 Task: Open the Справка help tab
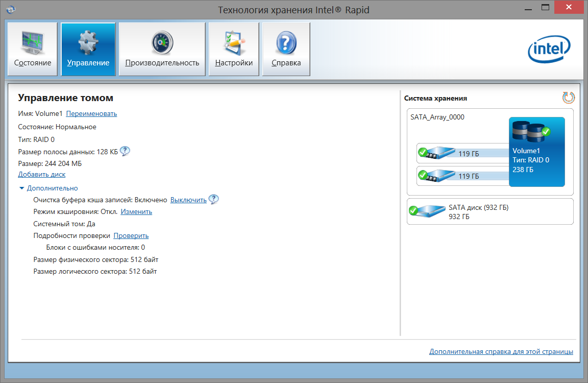click(x=286, y=49)
